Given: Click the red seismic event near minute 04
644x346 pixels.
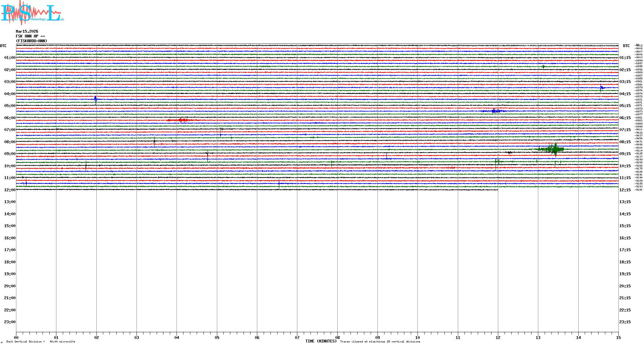Looking at the screenshot, I should click(181, 120).
